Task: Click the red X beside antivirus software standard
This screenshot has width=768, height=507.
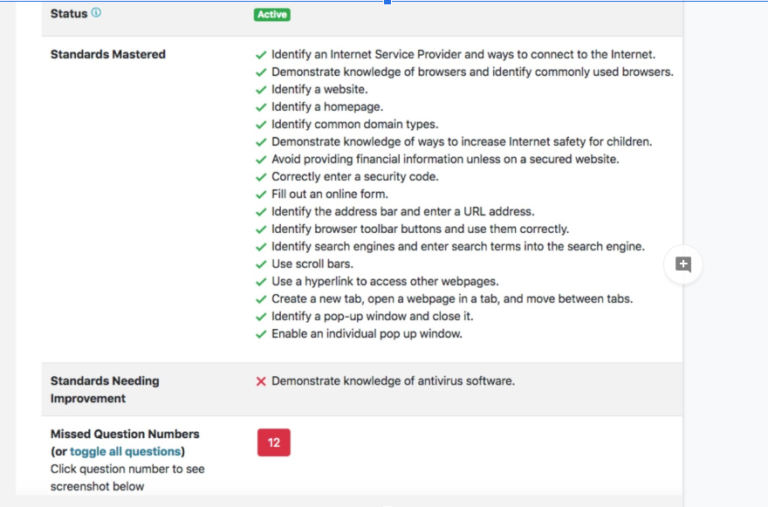Action: tap(261, 381)
